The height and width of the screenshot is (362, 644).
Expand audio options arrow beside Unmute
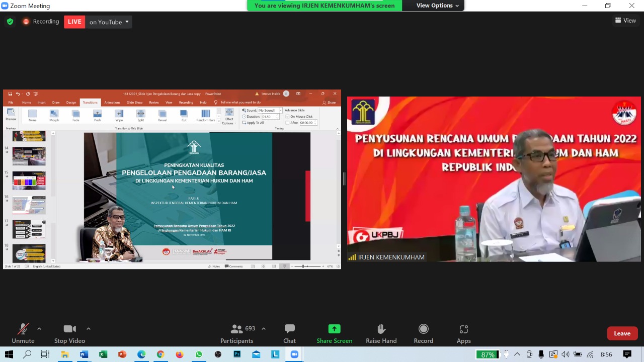click(x=39, y=329)
